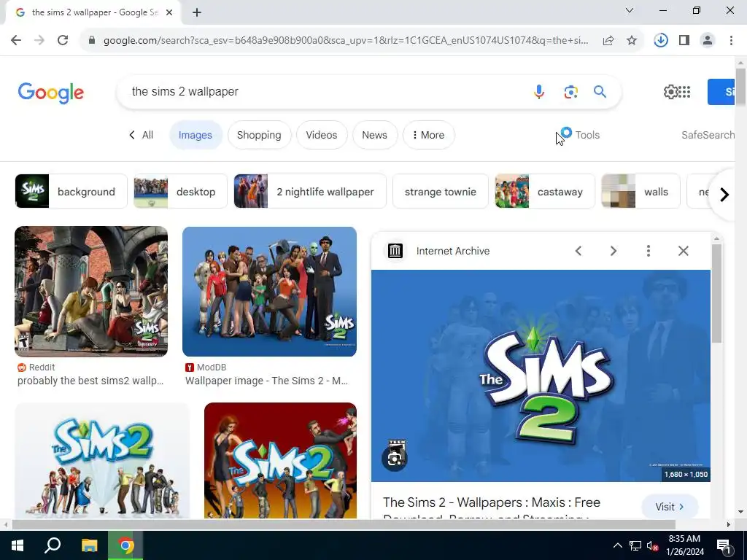Click the voice search microphone icon
Image resolution: width=747 pixels, height=560 pixels.
click(x=539, y=91)
